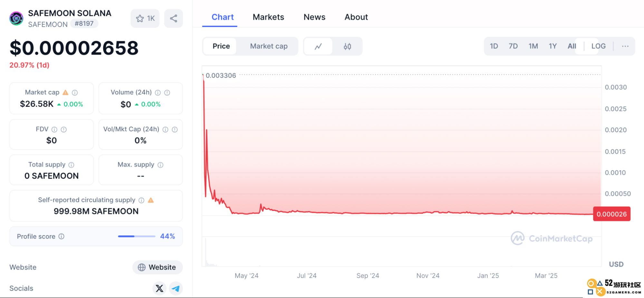Click first info icon beside Volume (24h)
The image size is (644, 298).
tap(158, 93)
